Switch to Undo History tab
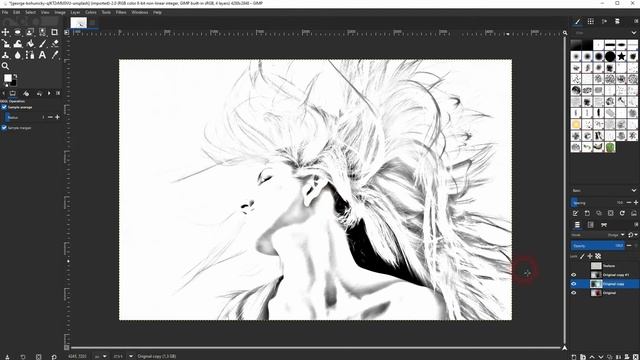The width and height of the screenshot is (640, 360). (39, 93)
